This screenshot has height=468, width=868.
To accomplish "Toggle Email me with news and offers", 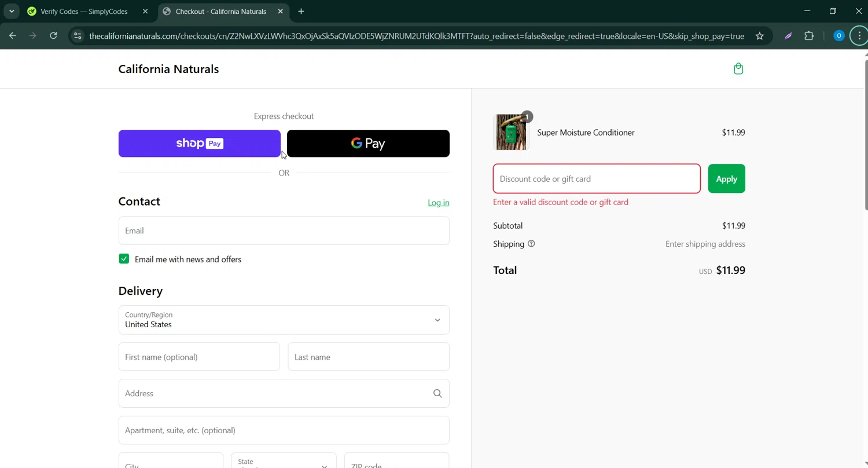I will pos(124,259).
